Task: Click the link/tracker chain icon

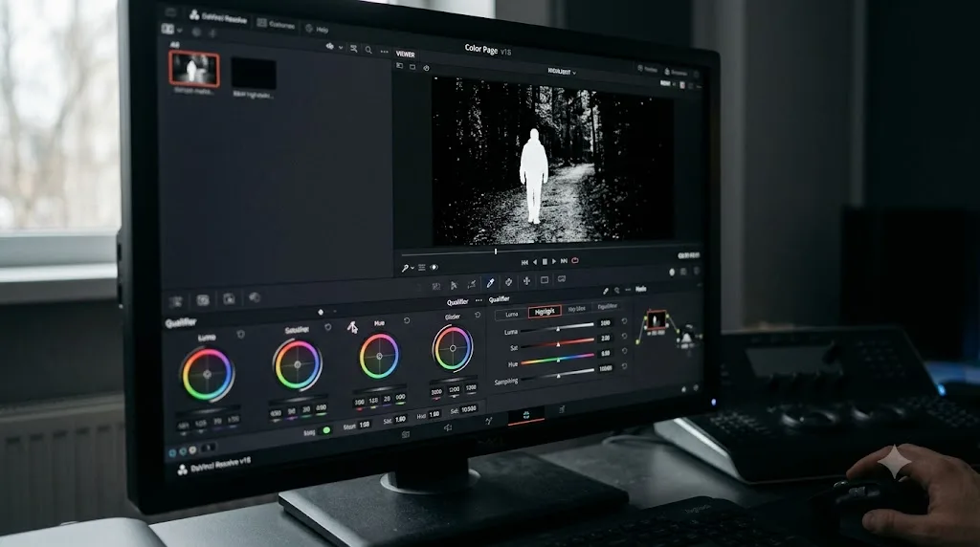Action: [509, 282]
